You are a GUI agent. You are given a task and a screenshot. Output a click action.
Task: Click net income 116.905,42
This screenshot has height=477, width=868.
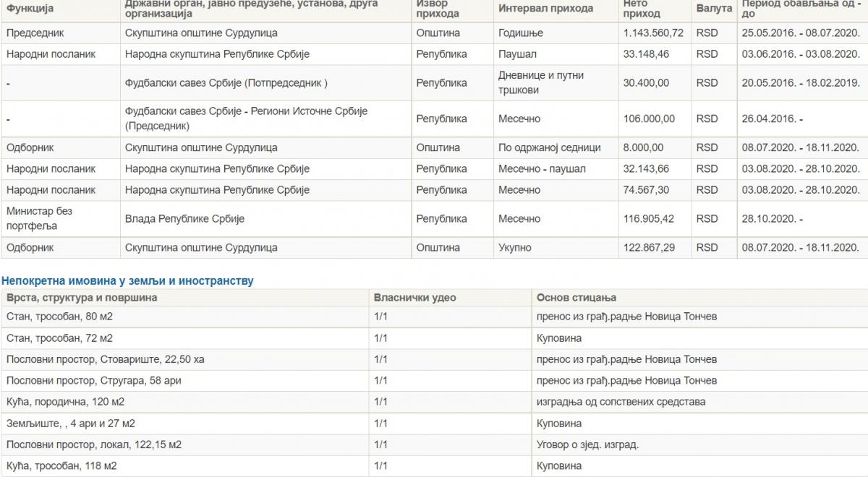649,218
